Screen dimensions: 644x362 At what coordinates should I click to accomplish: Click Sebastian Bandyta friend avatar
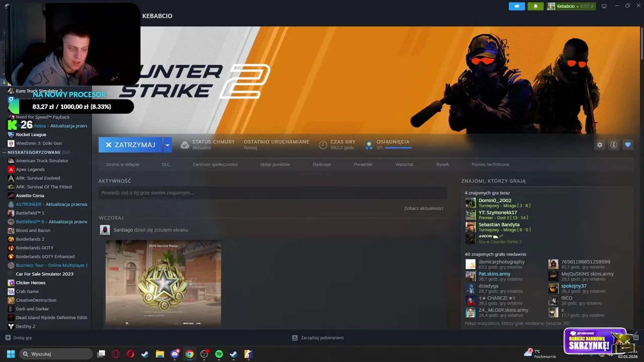coord(470,227)
